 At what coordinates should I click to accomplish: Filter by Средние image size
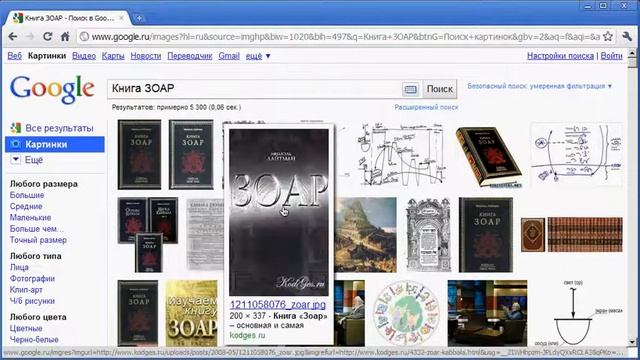[x=26, y=207]
